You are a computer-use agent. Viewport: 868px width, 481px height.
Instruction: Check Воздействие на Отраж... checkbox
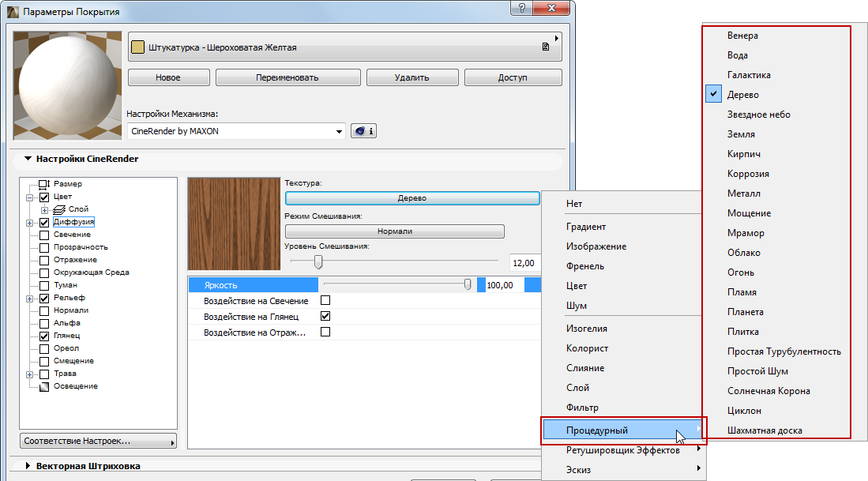pos(325,332)
